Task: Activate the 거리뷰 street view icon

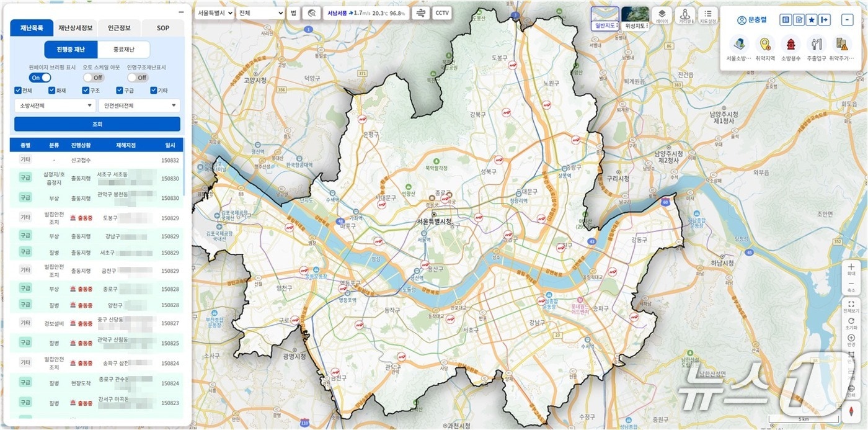Action: pyautogui.click(x=684, y=15)
